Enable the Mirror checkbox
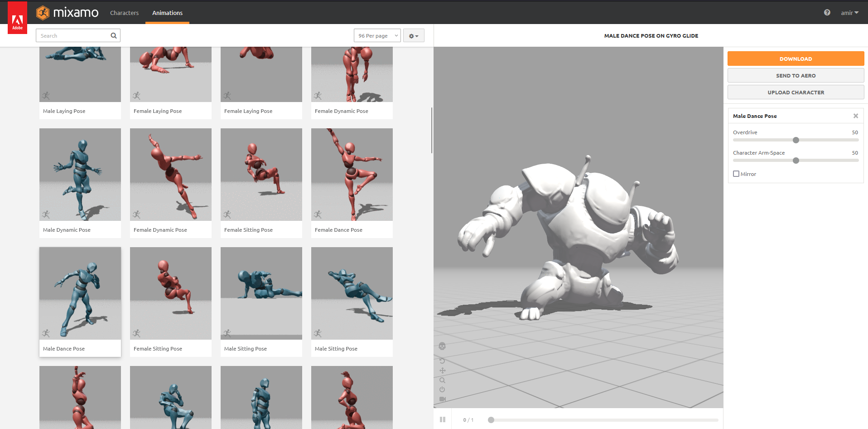 (x=736, y=174)
